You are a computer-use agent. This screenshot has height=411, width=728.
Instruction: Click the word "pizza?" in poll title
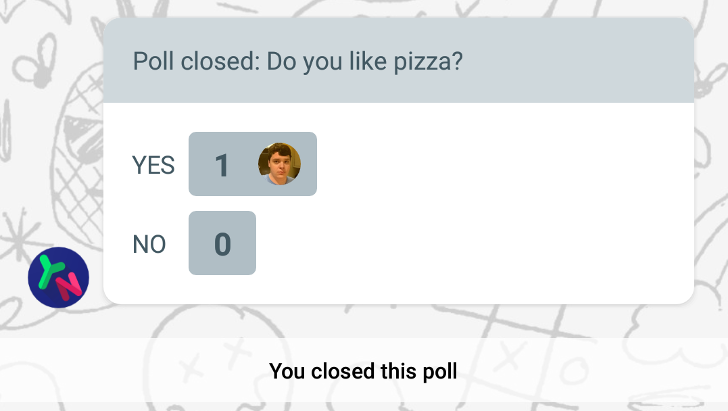pyautogui.click(x=428, y=62)
